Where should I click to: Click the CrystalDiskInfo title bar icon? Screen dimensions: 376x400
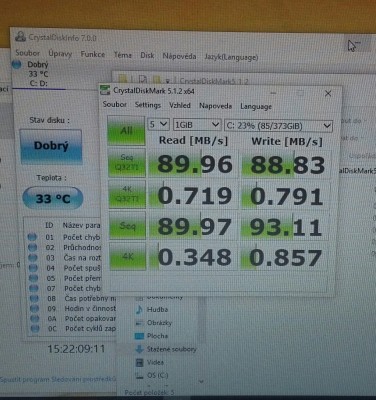[x=21, y=36]
